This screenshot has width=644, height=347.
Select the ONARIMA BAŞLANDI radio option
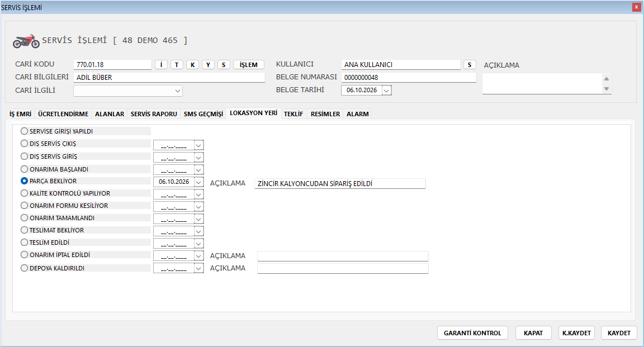tap(24, 169)
